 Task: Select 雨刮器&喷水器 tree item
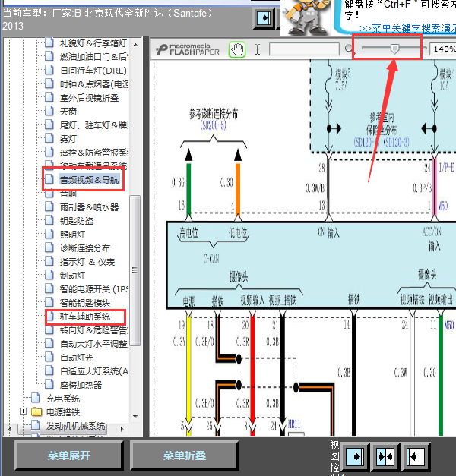coord(89,207)
